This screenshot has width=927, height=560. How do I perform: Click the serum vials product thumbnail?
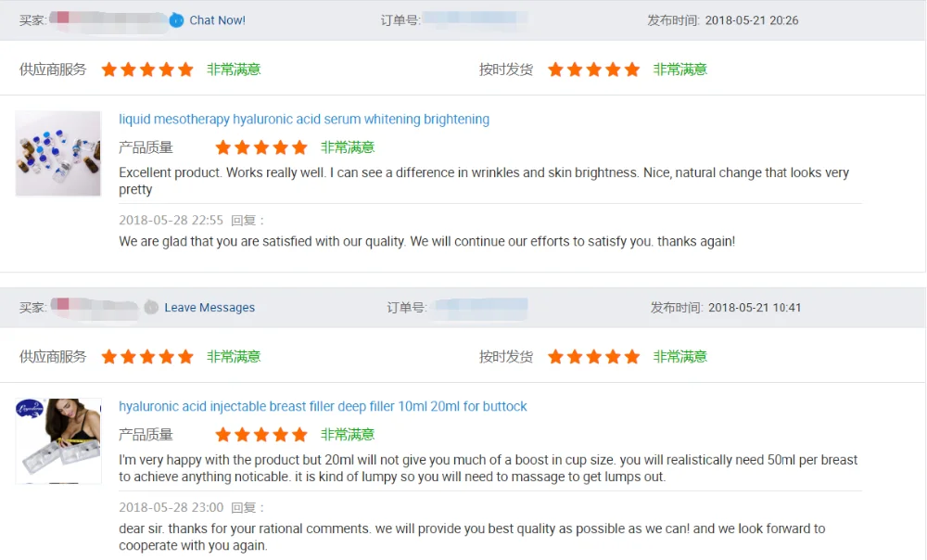click(58, 153)
